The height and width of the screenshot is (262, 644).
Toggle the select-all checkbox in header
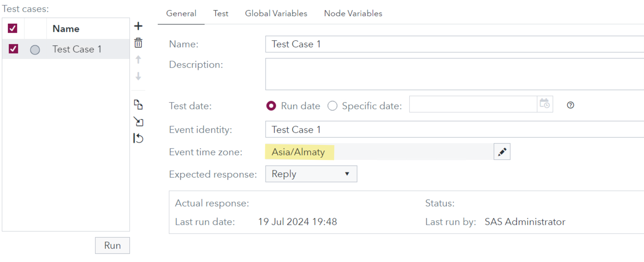pyautogui.click(x=12, y=28)
